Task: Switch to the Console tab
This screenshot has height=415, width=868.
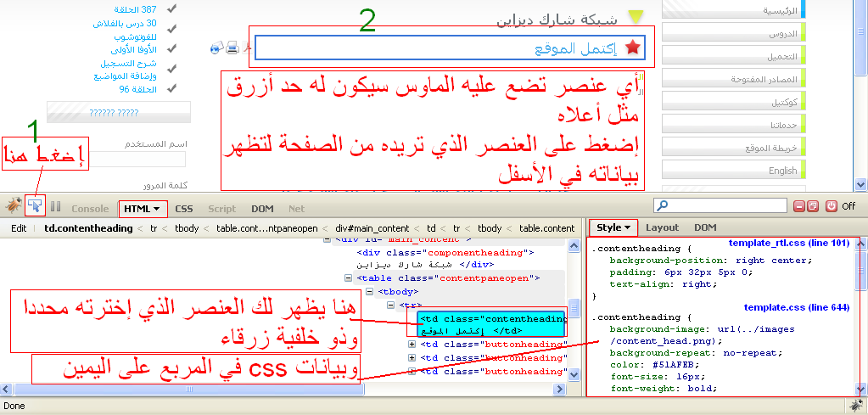Action: pos(90,209)
